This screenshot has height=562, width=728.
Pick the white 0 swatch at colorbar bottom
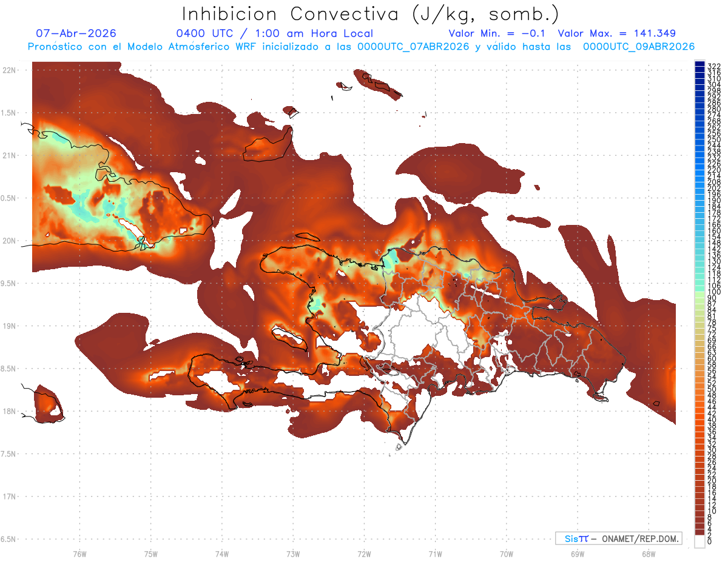click(x=699, y=542)
